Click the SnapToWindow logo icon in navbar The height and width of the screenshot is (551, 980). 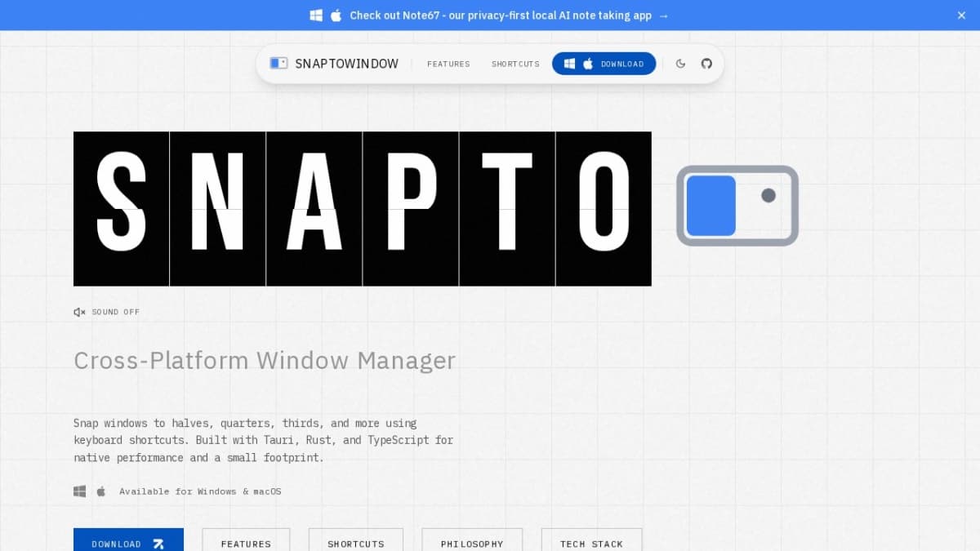point(278,64)
